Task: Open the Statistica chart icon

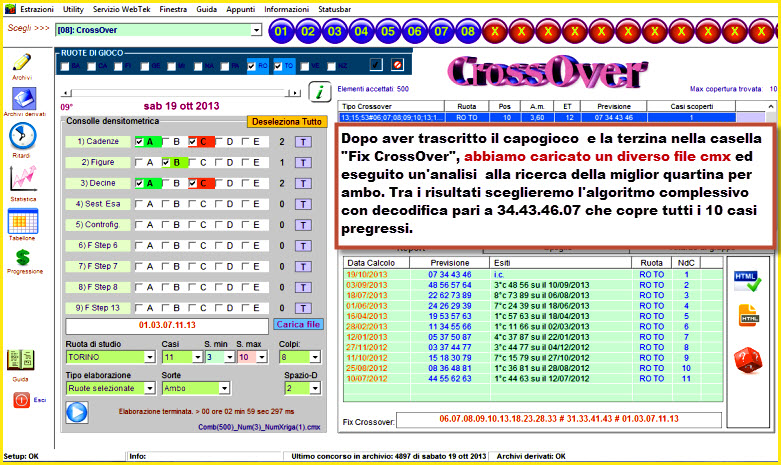Action: 23,179
